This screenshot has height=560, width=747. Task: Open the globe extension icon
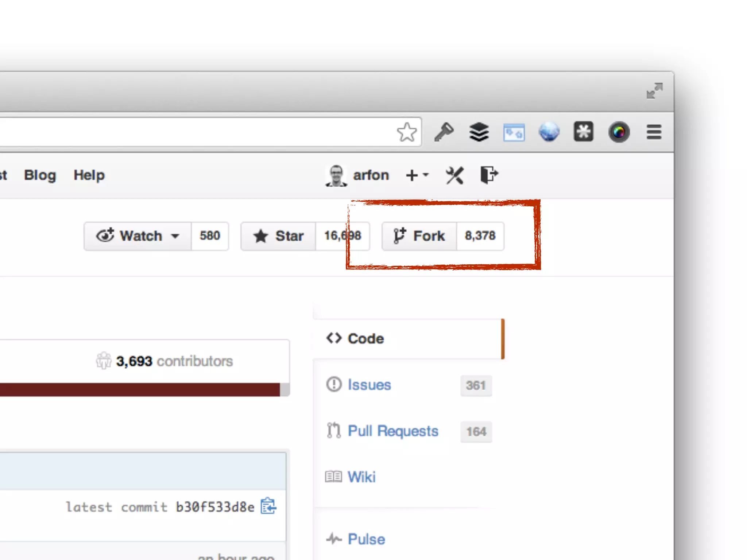tap(549, 132)
